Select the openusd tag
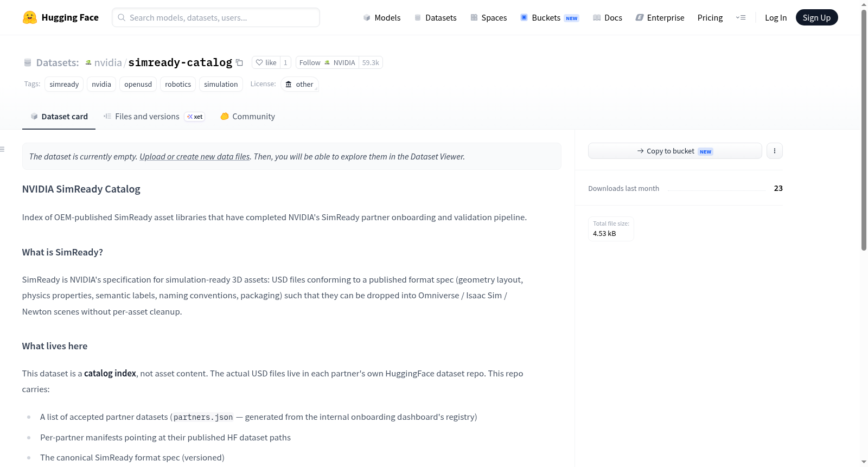Screen dimensions: 868x467 coord(138,84)
